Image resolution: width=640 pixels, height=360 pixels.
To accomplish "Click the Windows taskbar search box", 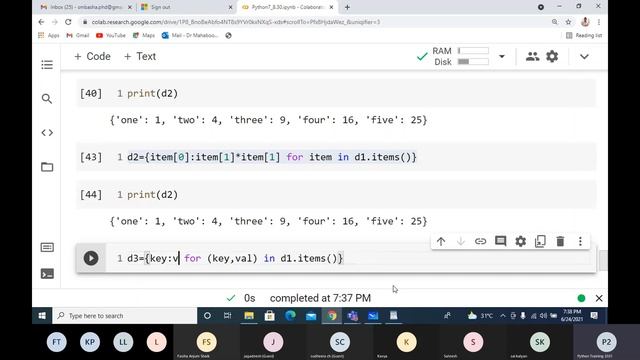I will tap(125, 316).
